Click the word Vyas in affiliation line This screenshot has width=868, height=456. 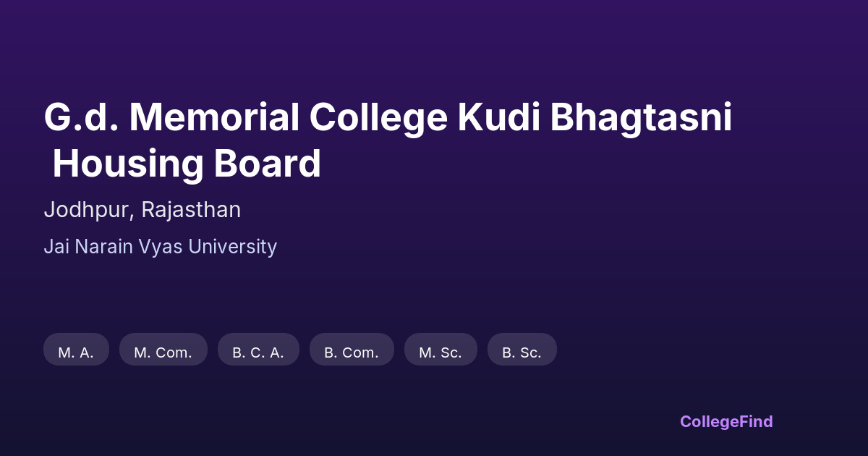coord(161,247)
